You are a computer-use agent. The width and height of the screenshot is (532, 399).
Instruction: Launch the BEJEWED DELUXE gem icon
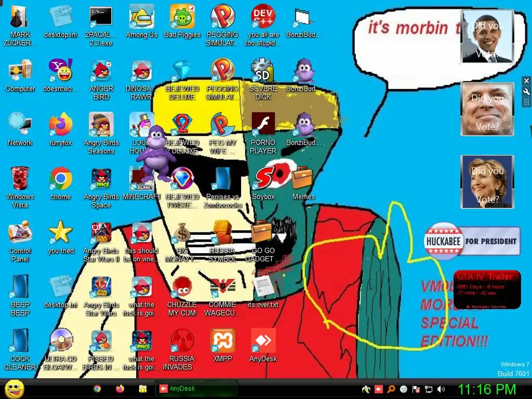point(182,80)
